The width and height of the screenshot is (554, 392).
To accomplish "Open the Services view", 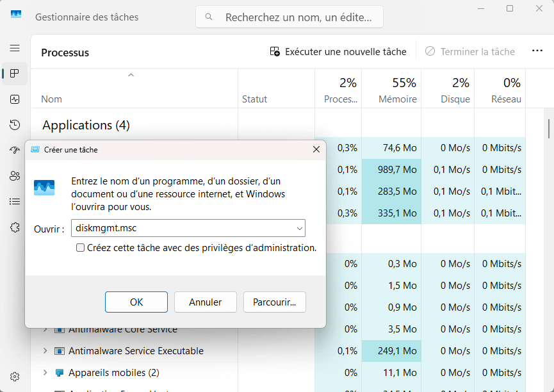I will [14, 227].
